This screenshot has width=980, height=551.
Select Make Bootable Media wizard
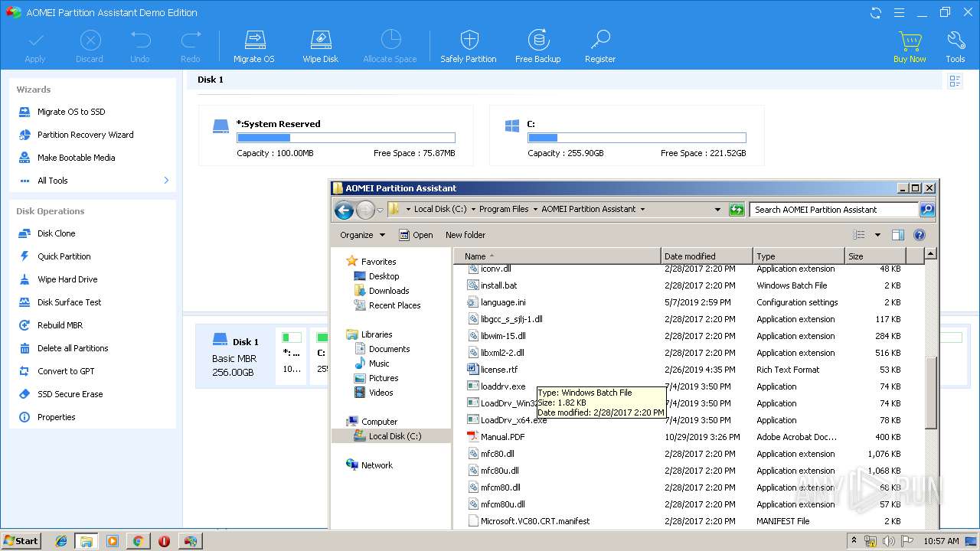[x=76, y=158]
